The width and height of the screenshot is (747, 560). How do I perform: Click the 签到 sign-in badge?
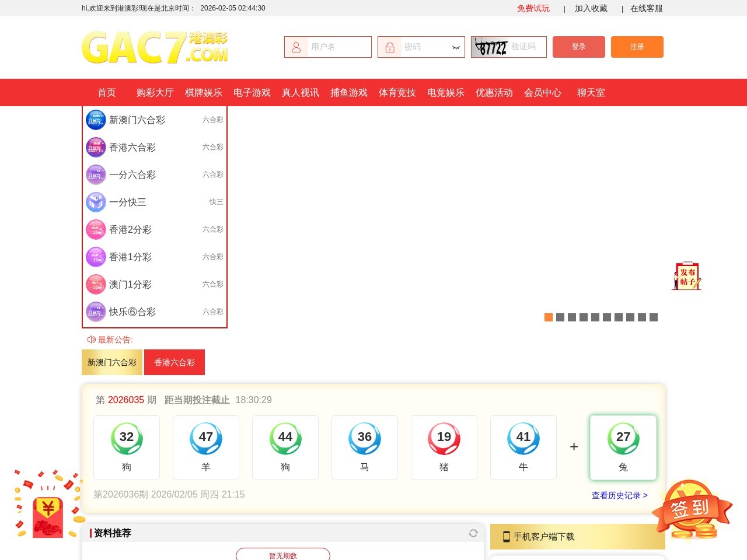coord(692,510)
